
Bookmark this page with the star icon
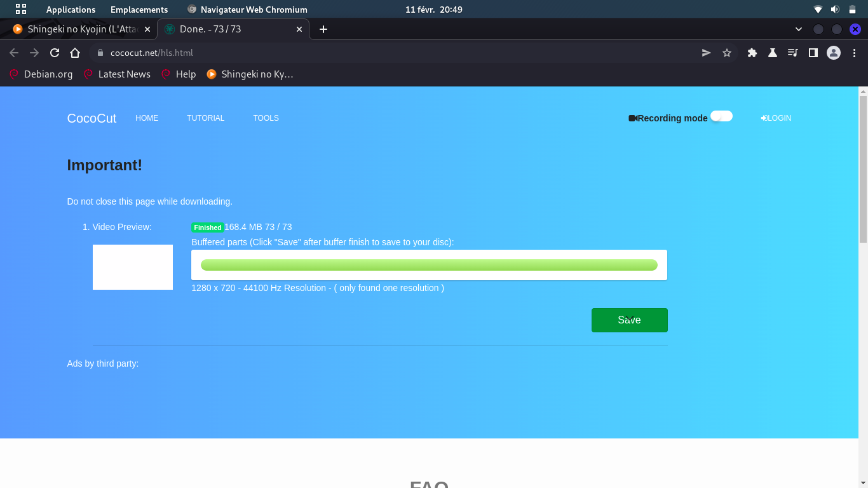pyautogui.click(x=727, y=53)
